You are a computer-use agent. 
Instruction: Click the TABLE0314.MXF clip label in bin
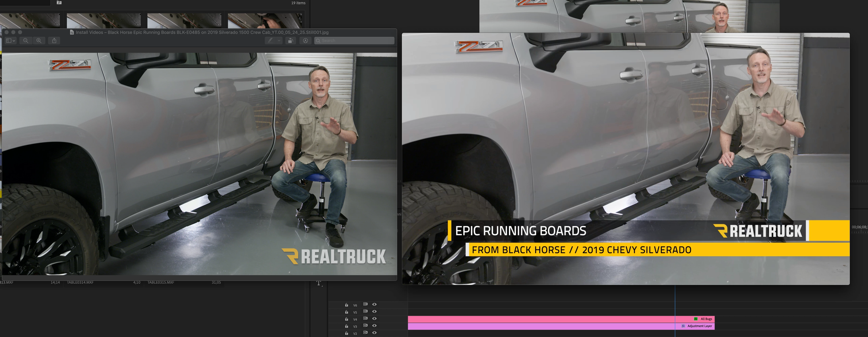80,282
